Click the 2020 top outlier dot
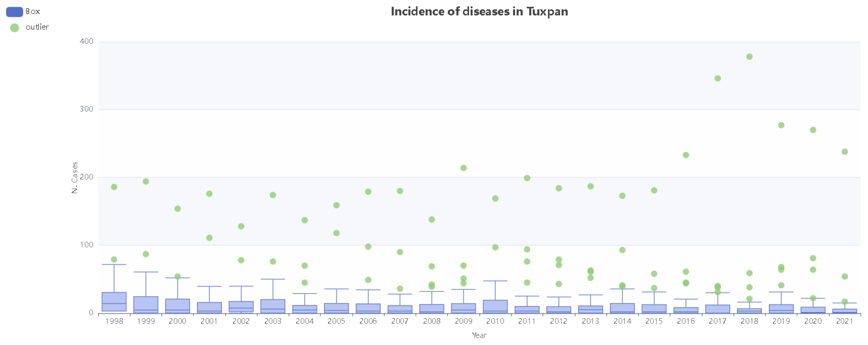The image size is (868, 345). click(x=813, y=130)
